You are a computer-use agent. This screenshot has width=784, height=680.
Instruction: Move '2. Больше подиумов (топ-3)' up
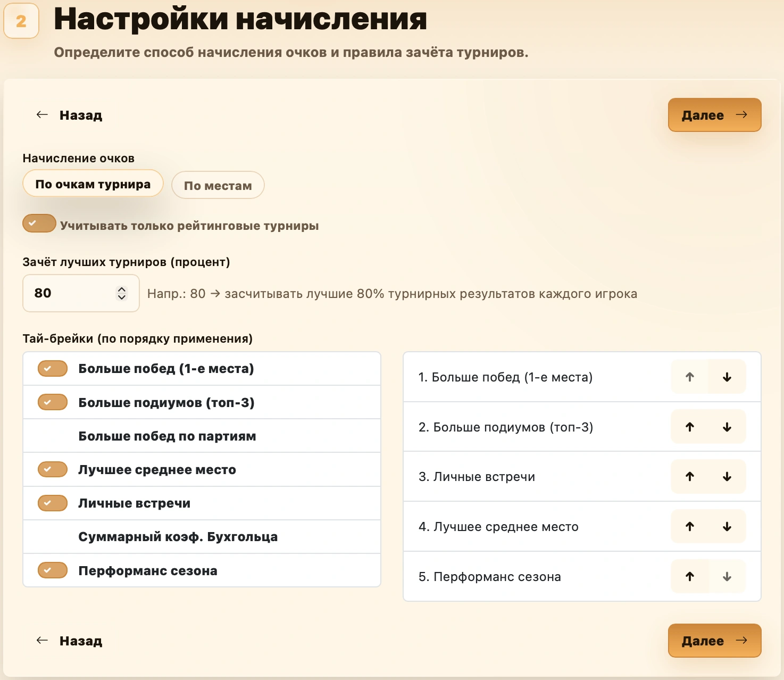[690, 427]
